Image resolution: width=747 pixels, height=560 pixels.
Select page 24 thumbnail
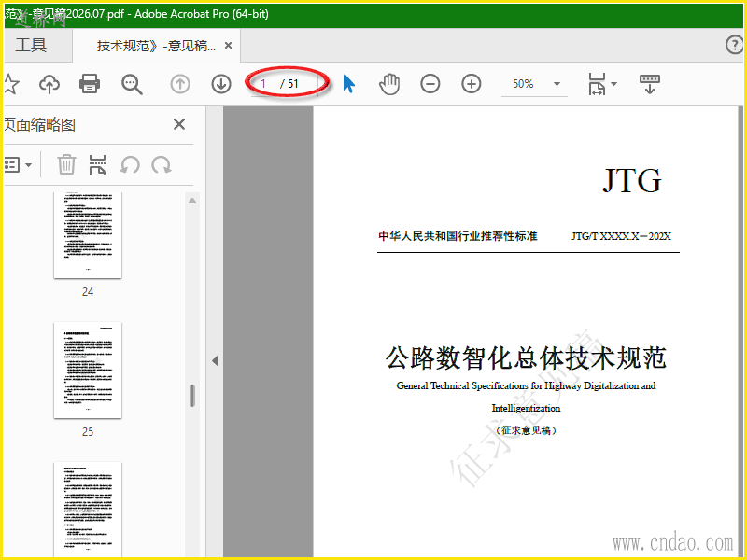(x=88, y=235)
